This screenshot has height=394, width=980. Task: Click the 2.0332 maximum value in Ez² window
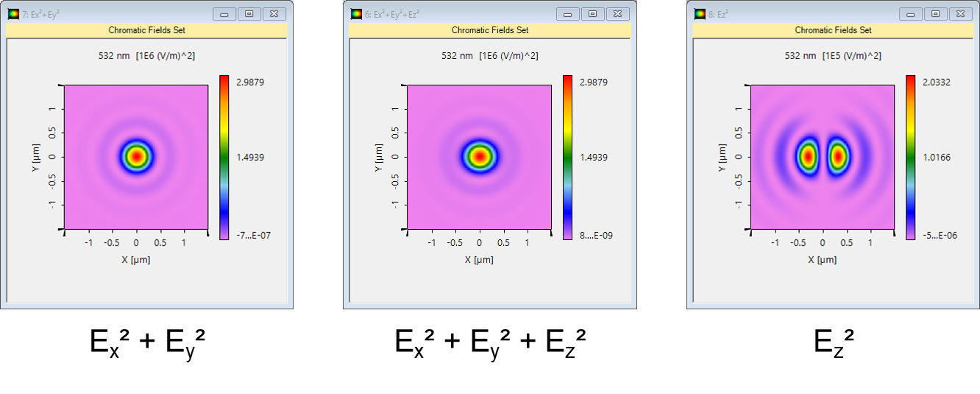tap(936, 82)
